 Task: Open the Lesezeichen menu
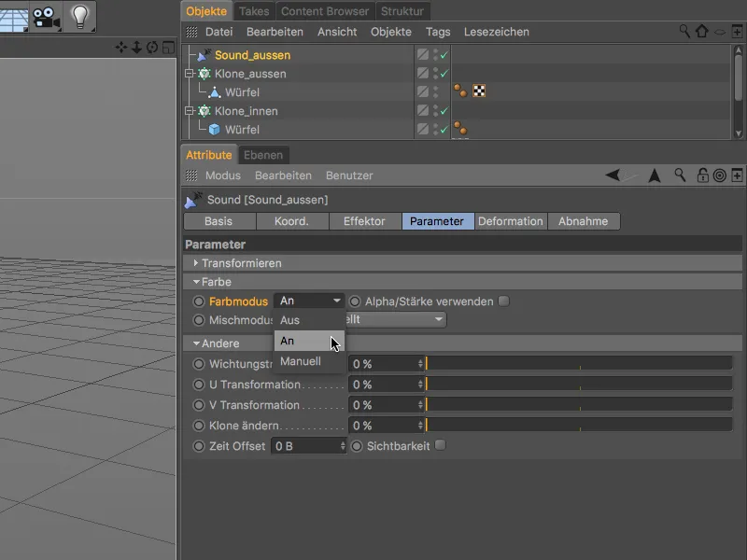[x=497, y=32]
